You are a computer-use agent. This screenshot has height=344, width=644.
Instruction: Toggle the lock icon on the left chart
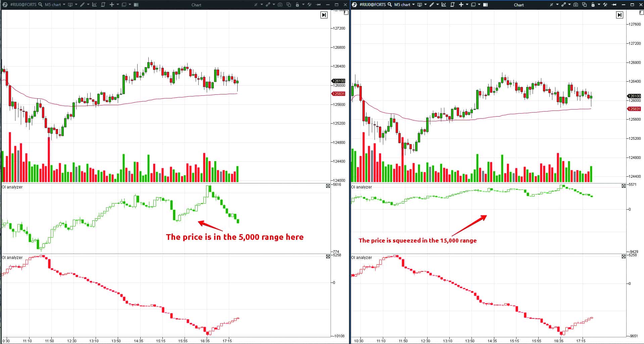(x=298, y=5)
